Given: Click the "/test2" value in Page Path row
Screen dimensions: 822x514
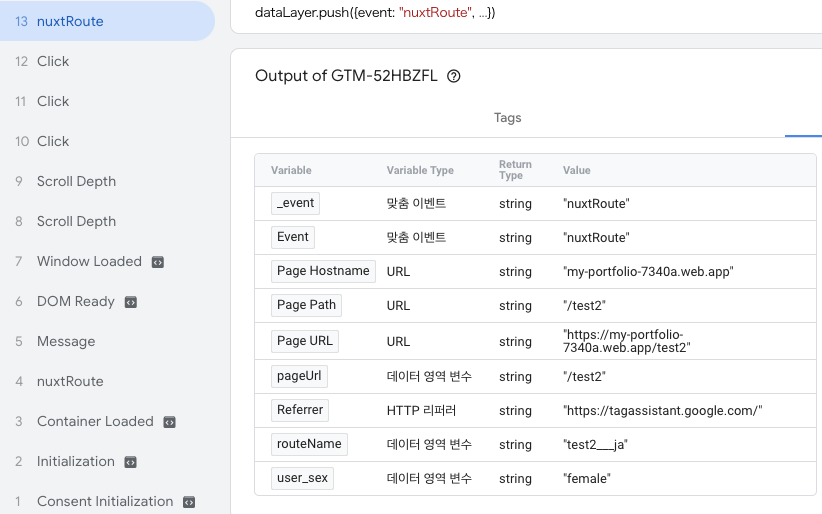Looking at the screenshot, I should coord(584,306).
